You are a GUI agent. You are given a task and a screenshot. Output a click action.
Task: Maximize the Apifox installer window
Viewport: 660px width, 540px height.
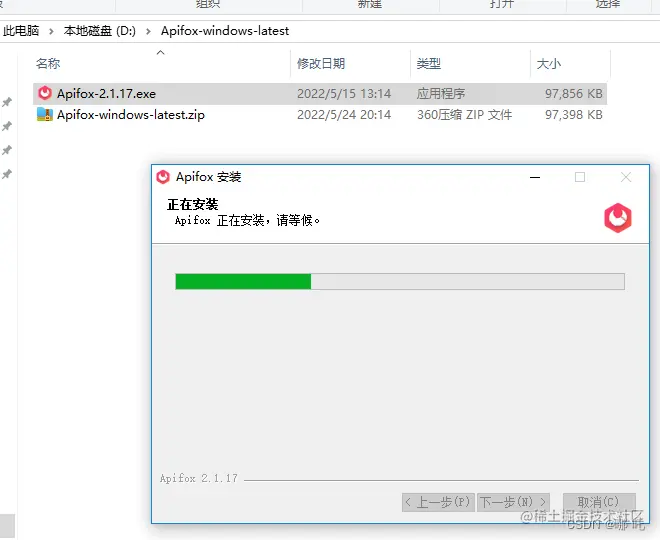pos(580,177)
